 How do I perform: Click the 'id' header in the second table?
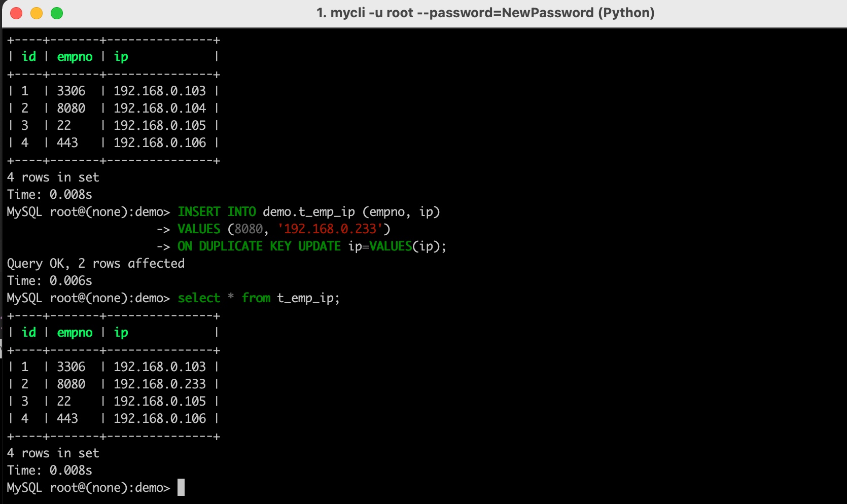(29, 333)
